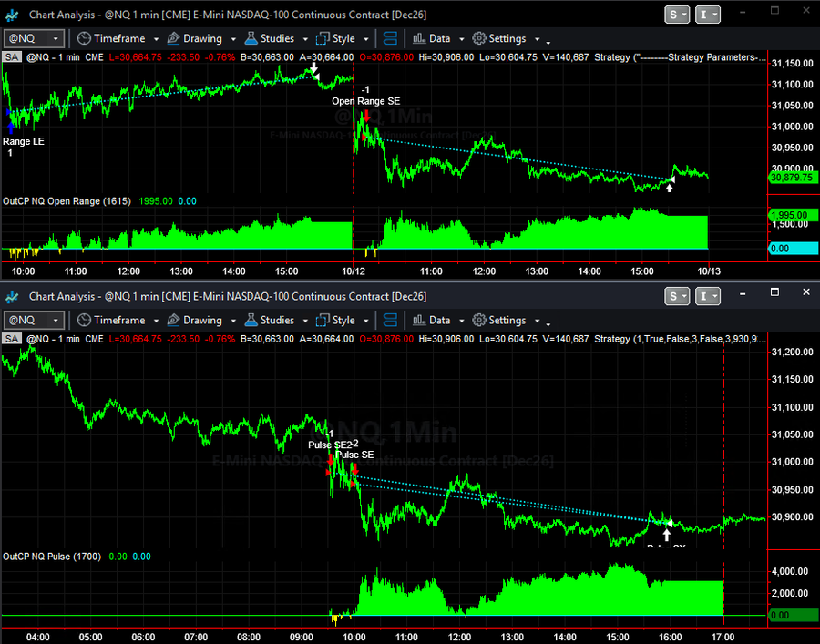Click the Drawing pencil icon in top window
This screenshot has height=644, width=820.
click(x=174, y=38)
